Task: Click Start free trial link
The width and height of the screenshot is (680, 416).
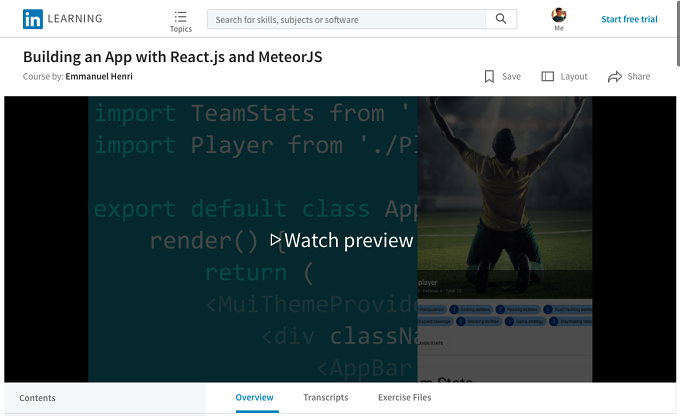Action: [629, 19]
